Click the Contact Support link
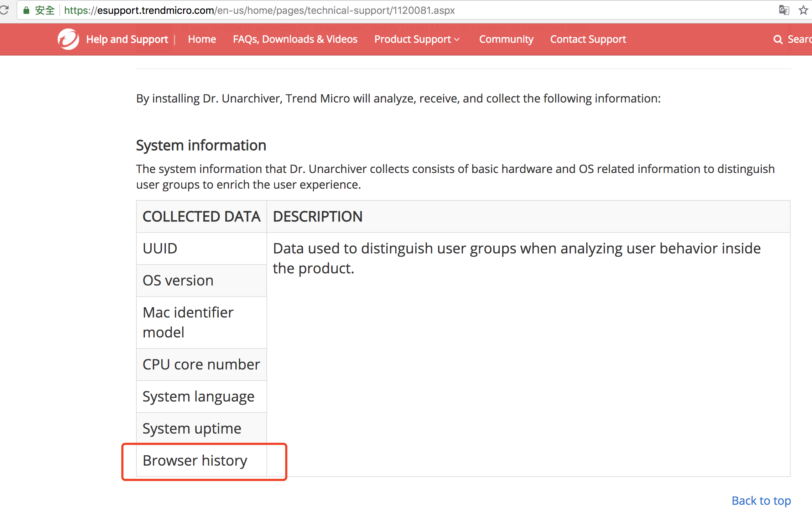The width and height of the screenshot is (812, 514). [x=588, y=39]
